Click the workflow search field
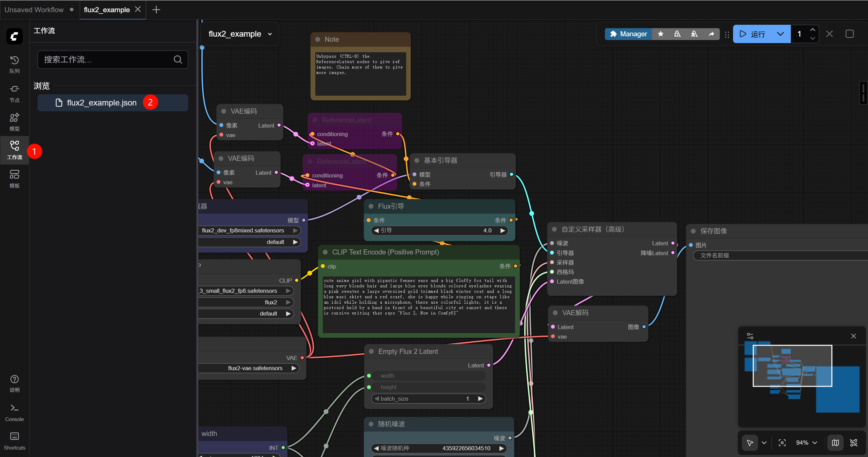868x457 pixels. point(108,60)
